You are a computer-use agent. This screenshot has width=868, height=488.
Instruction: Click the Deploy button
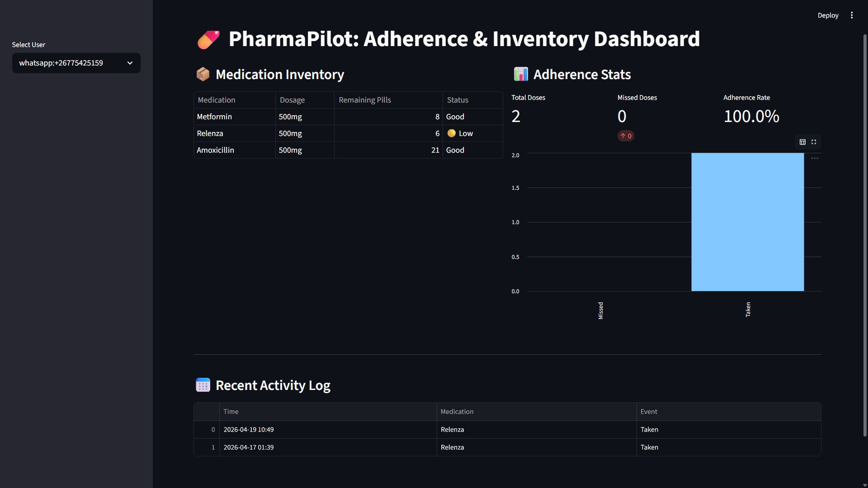[x=828, y=15]
